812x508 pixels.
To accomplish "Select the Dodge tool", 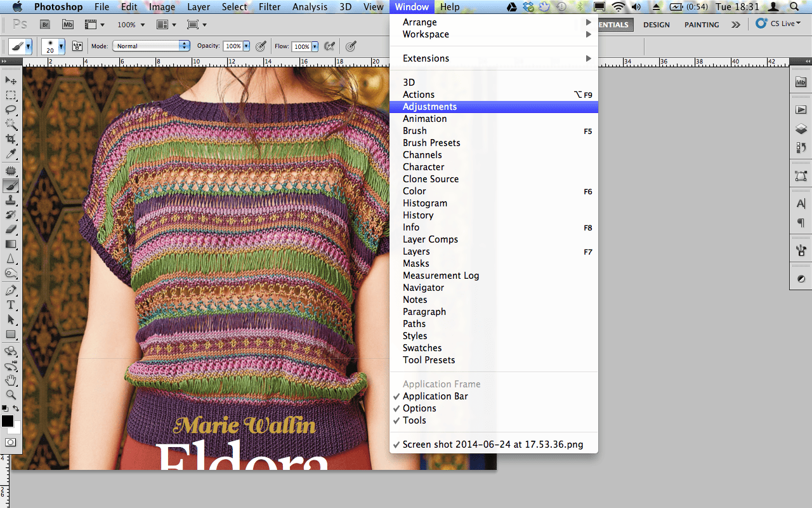I will pyautogui.click(x=11, y=274).
